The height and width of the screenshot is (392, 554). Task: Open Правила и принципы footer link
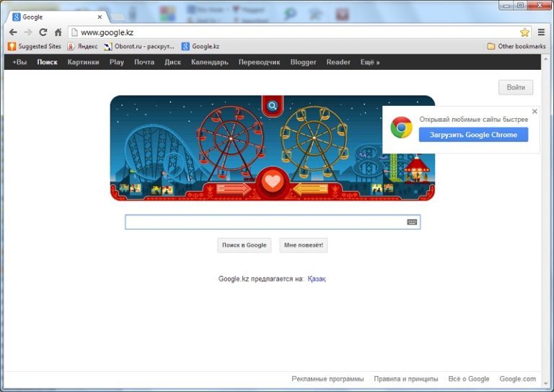coord(406,378)
